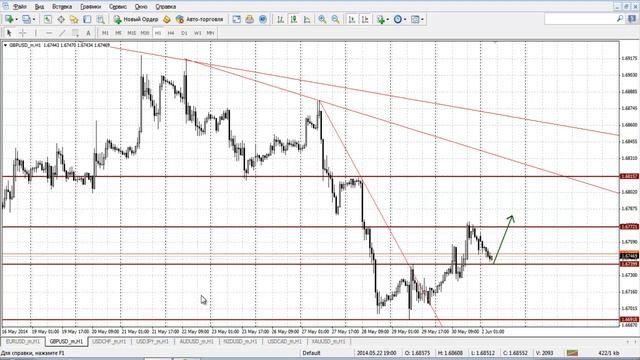Click the Templates icon

(x=415, y=19)
